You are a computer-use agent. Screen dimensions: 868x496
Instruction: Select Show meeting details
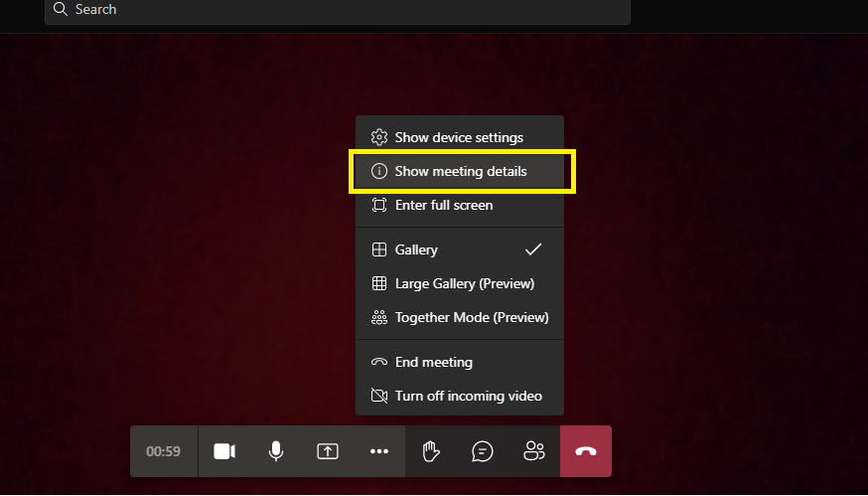point(460,171)
